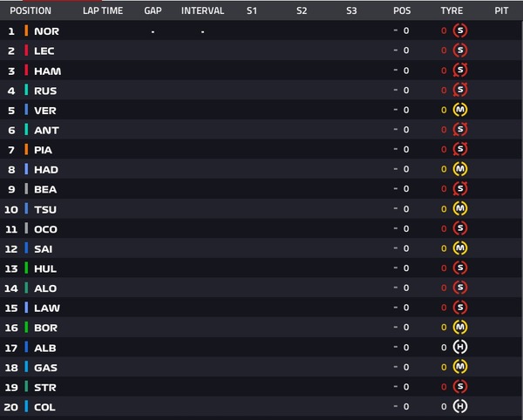Viewport: 523px width, 420px height.
Task: Sort by the LAP TIME column header
Action: coord(102,11)
